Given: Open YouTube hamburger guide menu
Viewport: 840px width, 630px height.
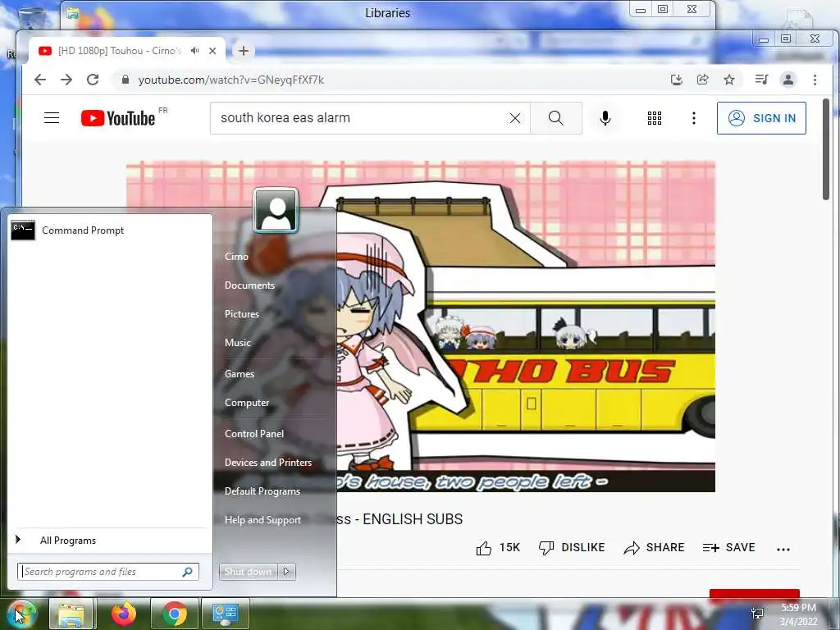Looking at the screenshot, I should click(x=52, y=118).
